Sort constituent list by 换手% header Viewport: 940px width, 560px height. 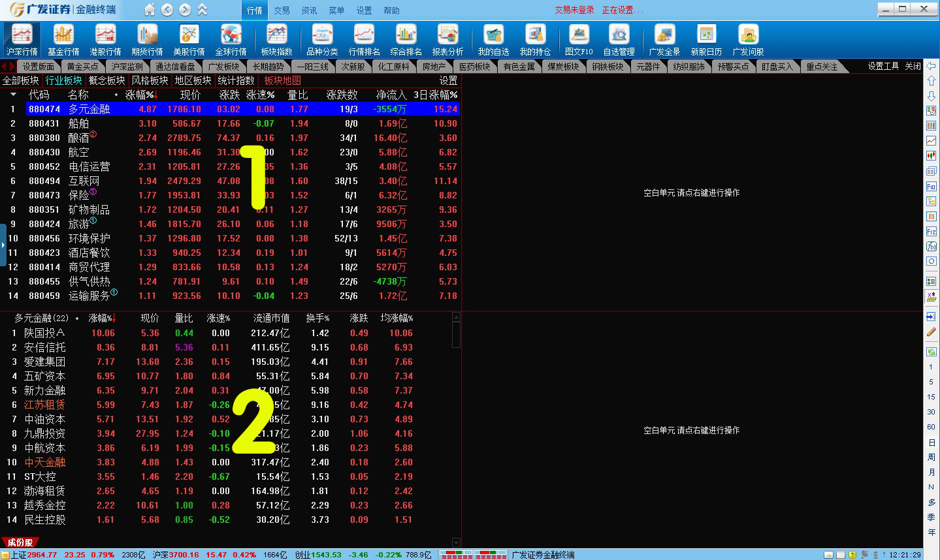click(x=317, y=318)
